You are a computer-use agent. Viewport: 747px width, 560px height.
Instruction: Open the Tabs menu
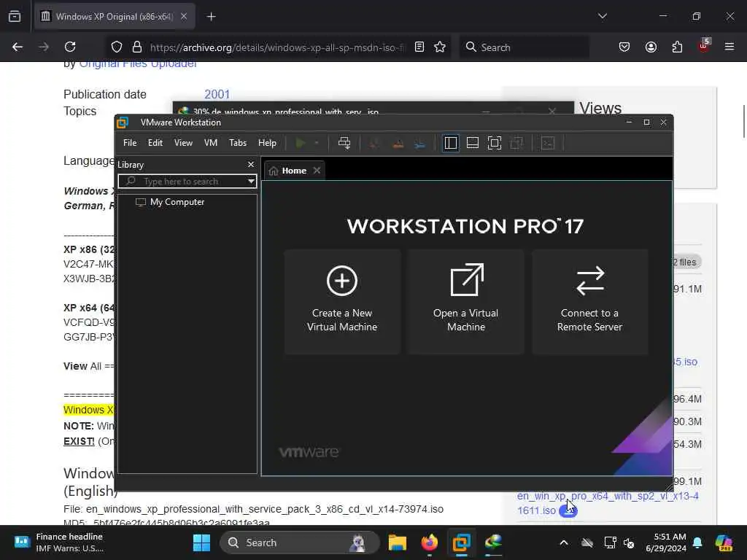tap(238, 143)
